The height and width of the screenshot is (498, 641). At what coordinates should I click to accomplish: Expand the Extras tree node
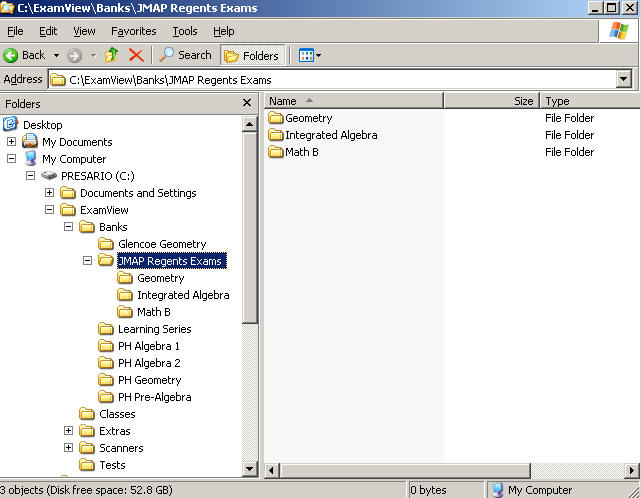point(68,431)
